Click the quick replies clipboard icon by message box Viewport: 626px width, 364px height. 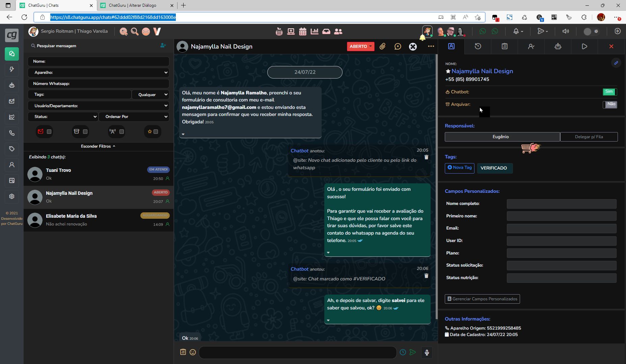183,352
